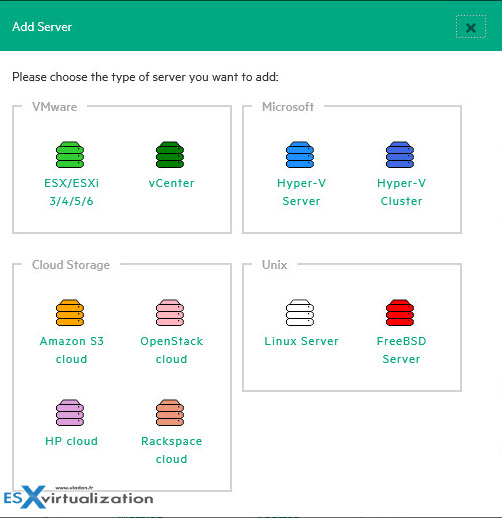Click the Cloud Storage group heading
This screenshot has height=518, width=502.
(x=71, y=265)
